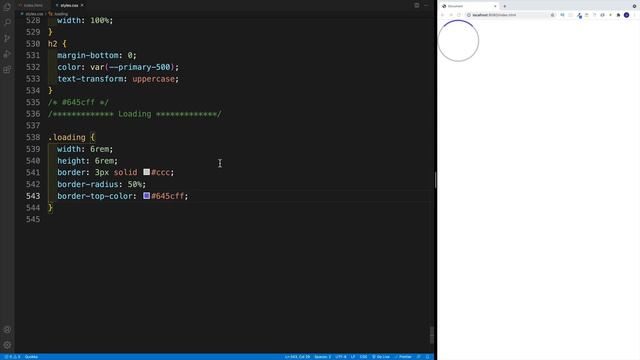This screenshot has height=360, width=640.
Task: Open a new tab in Chrome
Action: pyautogui.click(x=505, y=6)
